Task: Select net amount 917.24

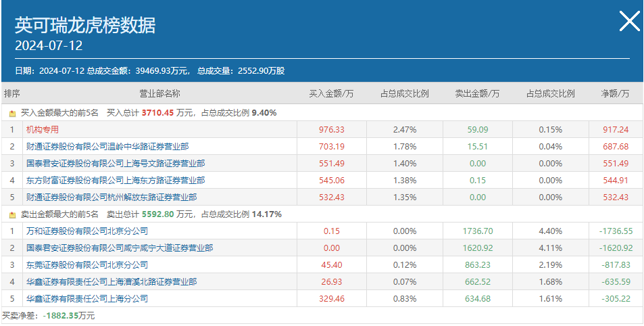Action: tap(616, 129)
